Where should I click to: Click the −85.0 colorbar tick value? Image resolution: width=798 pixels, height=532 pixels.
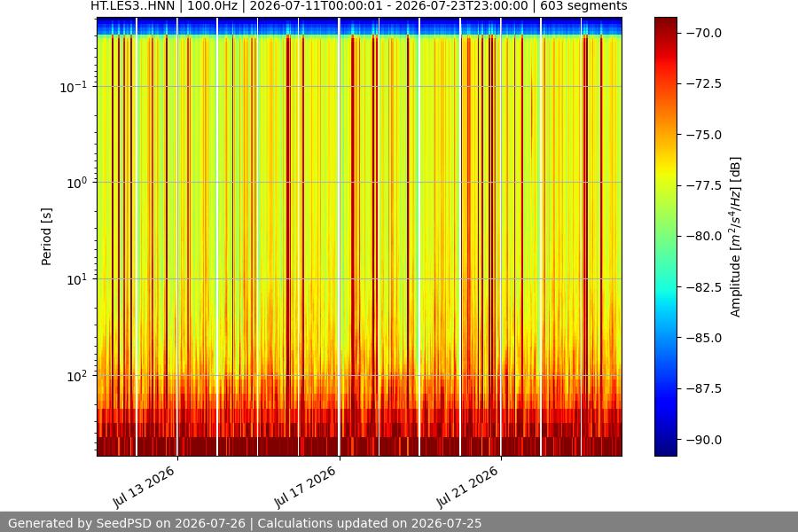tap(704, 338)
